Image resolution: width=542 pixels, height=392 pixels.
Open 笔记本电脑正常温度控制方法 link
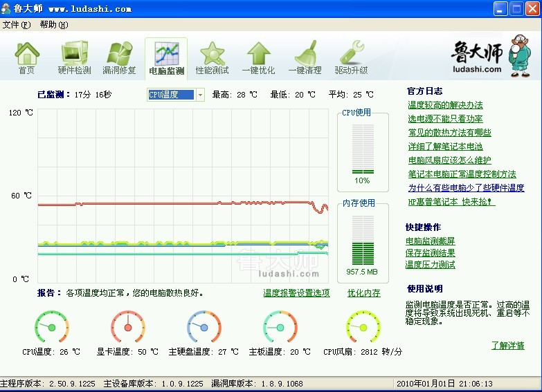coord(462,174)
